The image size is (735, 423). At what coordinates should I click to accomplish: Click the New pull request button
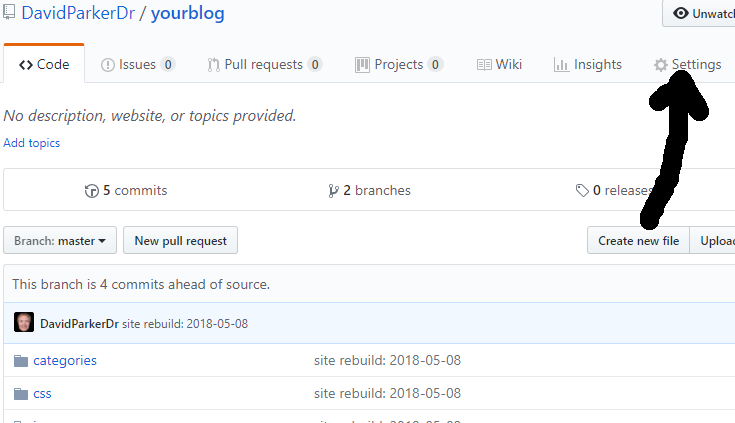click(180, 241)
